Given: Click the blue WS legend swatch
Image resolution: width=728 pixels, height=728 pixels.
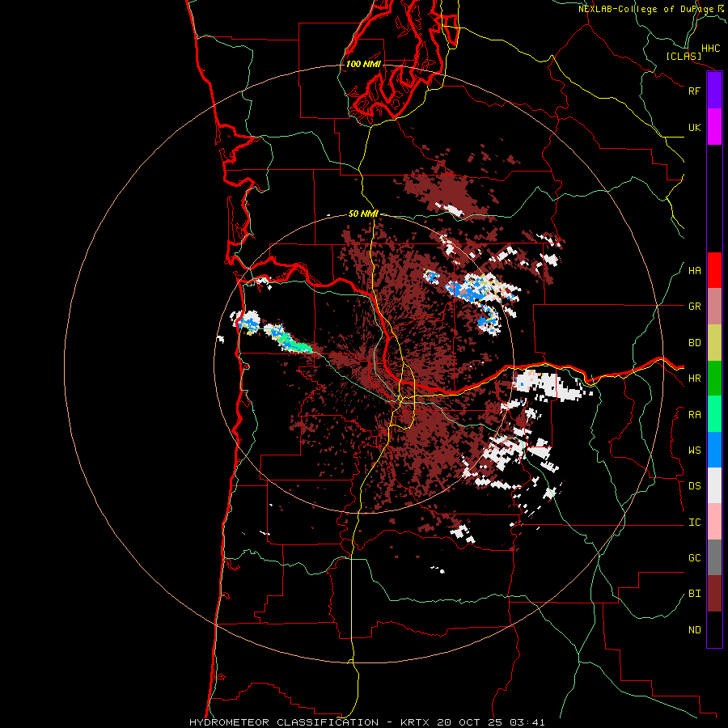Looking at the screenshot, I should click(x=714, y=450).
